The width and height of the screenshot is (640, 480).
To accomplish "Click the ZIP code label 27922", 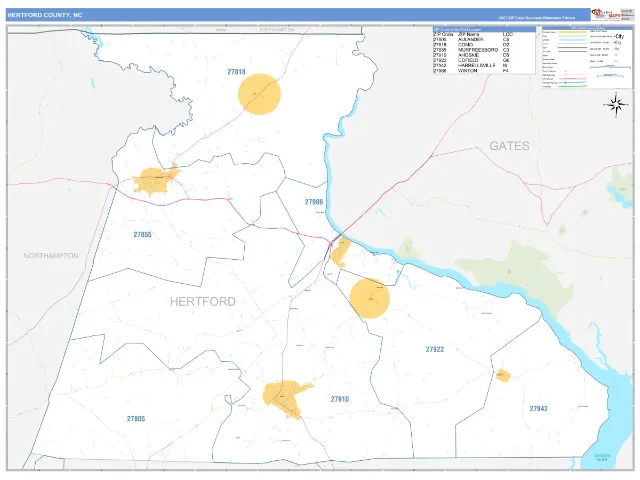I will point(435,349).
